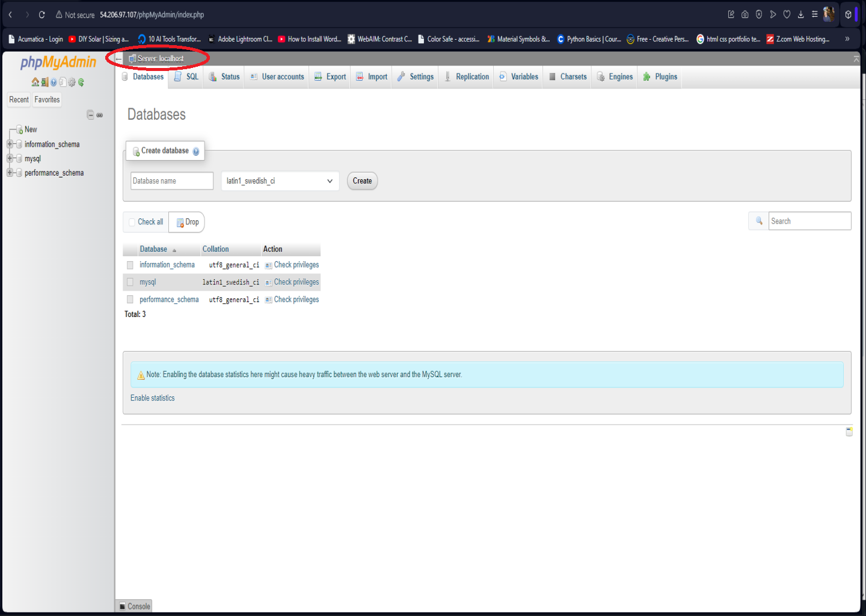866x616 pixels.
Task: Open the Settings tab
Action: pos(416,77)
